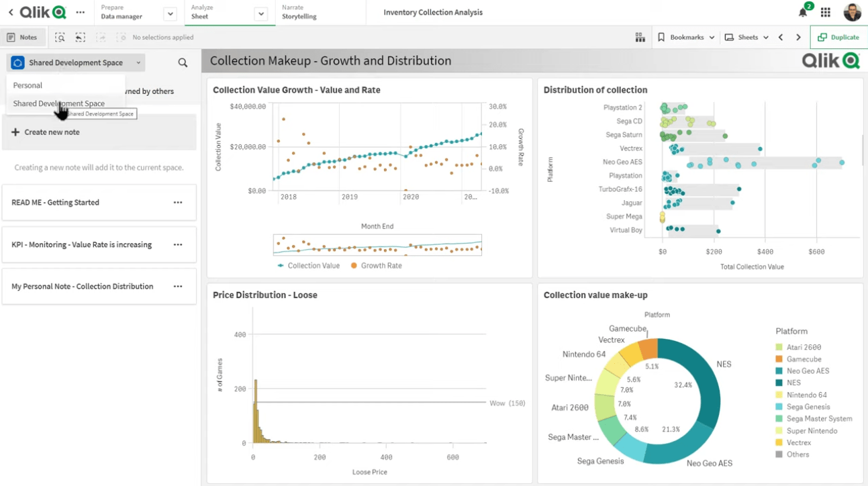
Task: Open the user profile avatar
Action: pyautogui.click(x=853, y=12)
